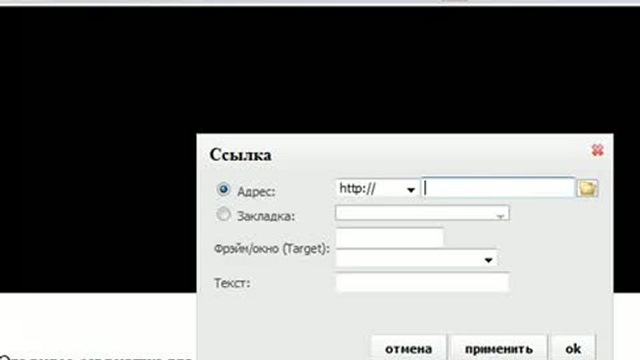Confirm the link with ok button

tap(573, 348)
